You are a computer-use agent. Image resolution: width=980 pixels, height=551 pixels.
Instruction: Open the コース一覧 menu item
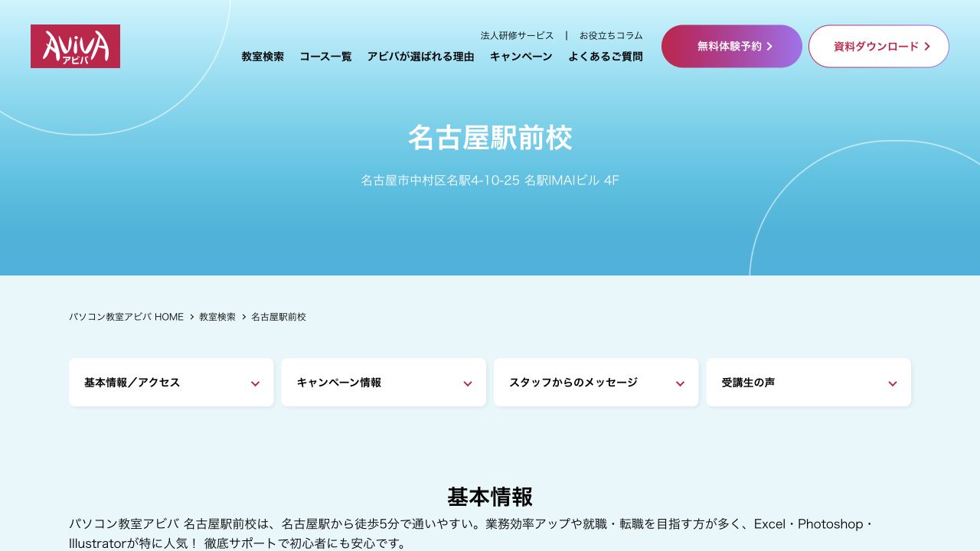tap(325, 57)
